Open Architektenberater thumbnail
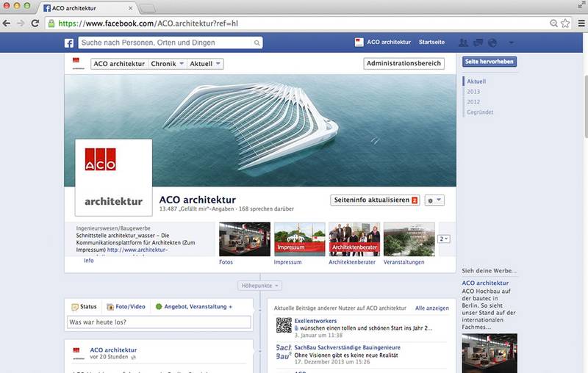This screenshot has width=588, height=373. [354, 239]
